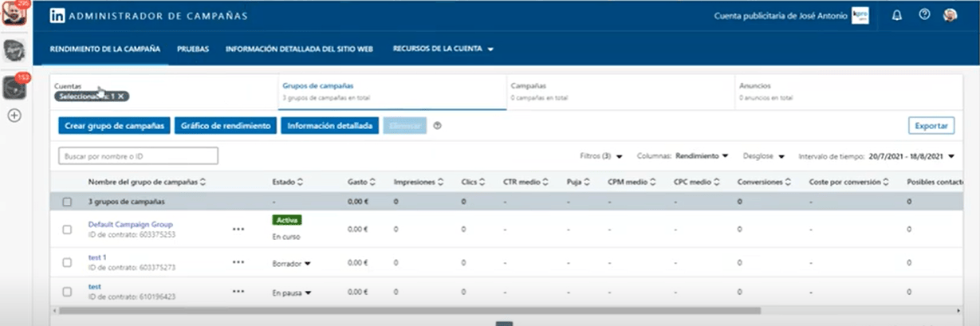Check the test row checkbox
The height and width of the screenshot is (326, 980).
point(67,291)
